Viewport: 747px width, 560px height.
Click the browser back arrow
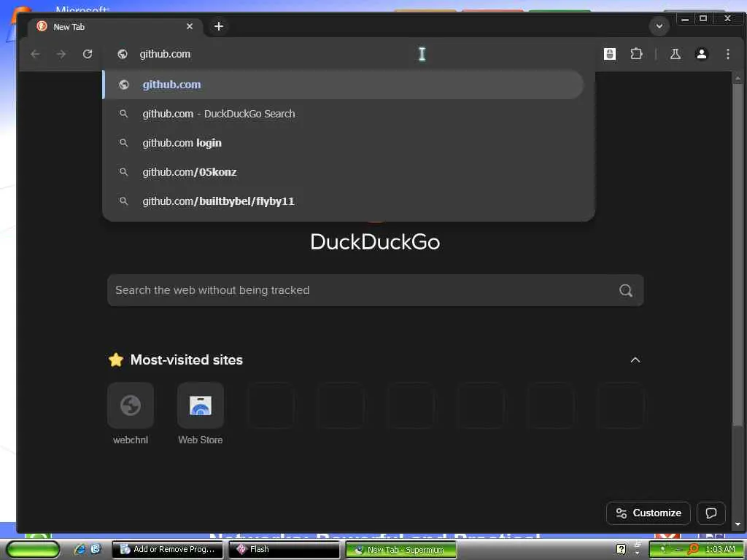35,54
